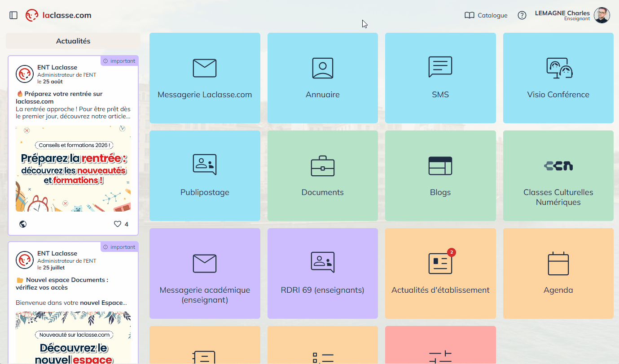Click Messagerie académique (enseignant) label
Screen dimensions: 619x364
tap(205, 295)
